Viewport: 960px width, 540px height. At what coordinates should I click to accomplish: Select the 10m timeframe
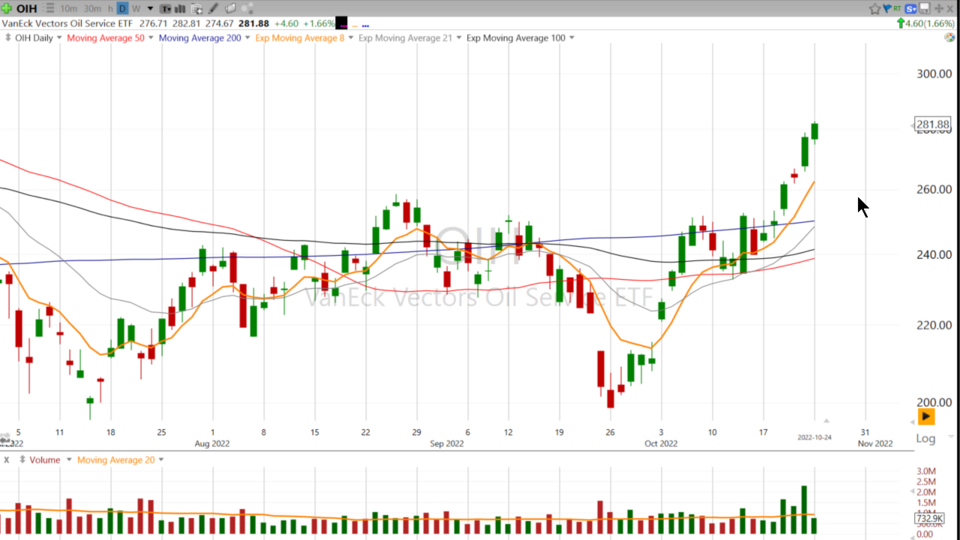click(70, 8)
